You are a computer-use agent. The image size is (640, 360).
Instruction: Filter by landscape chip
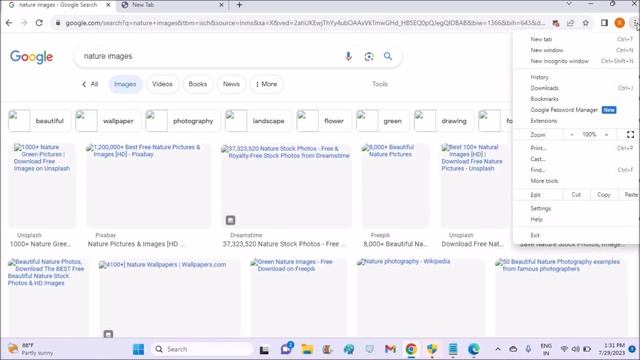[258, 121]
